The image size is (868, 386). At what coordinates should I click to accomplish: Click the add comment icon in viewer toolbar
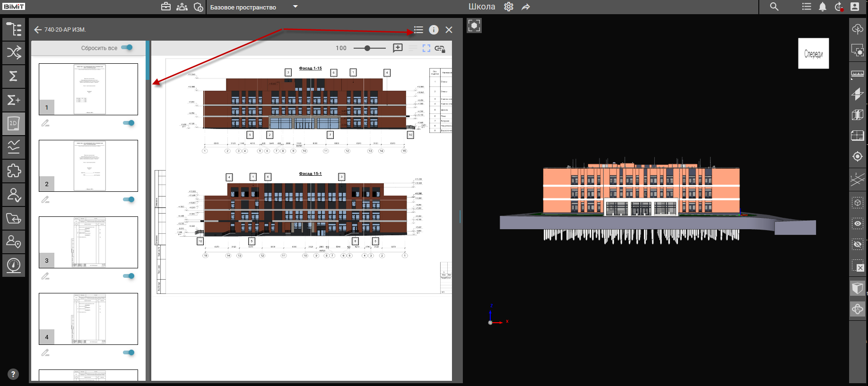(x=398, y=48)
